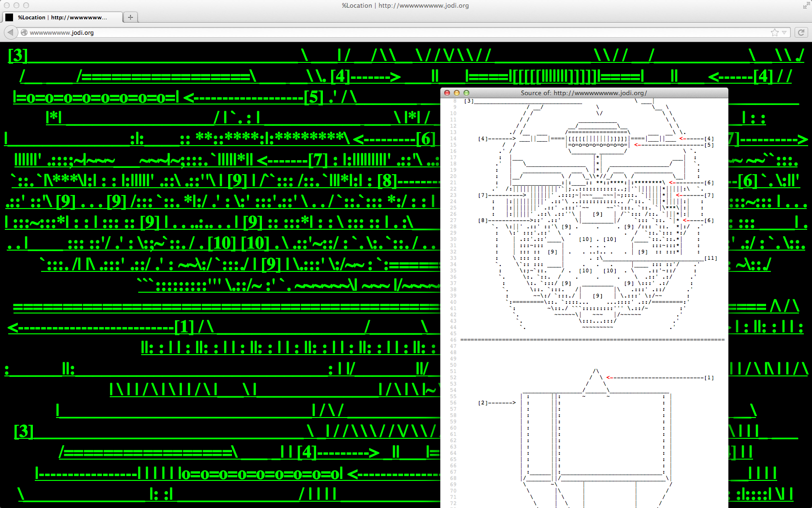Close the main browser window with the gray button
Viewport: 812px width, 508px height.
(7, 5)
